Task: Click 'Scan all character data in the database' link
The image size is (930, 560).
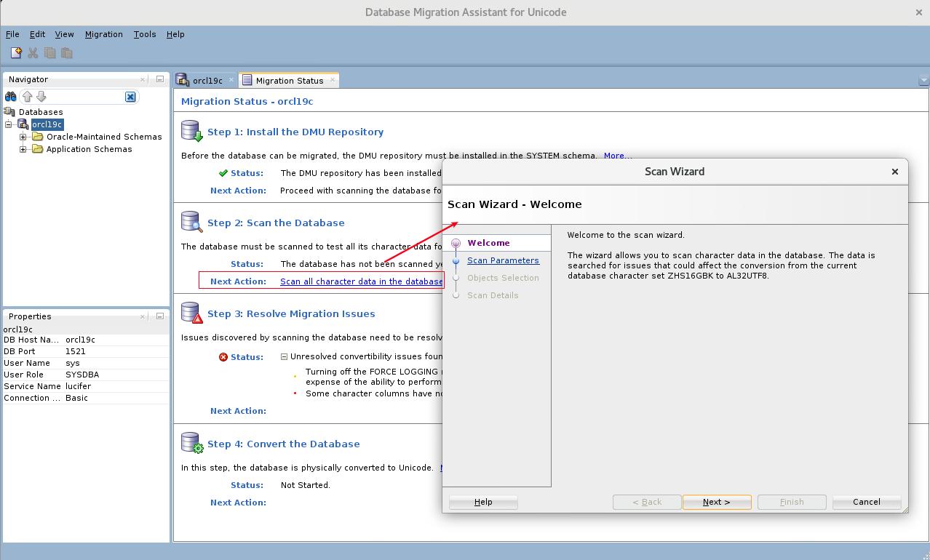Action: tap(362, 281)
